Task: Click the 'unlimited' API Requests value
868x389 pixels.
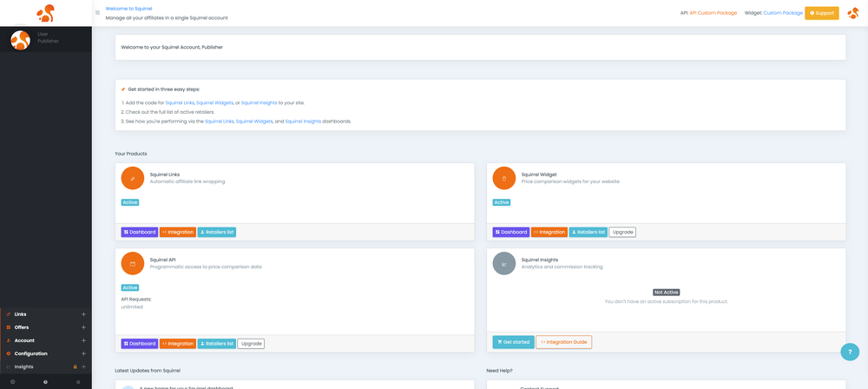Action: click(132, 307)
